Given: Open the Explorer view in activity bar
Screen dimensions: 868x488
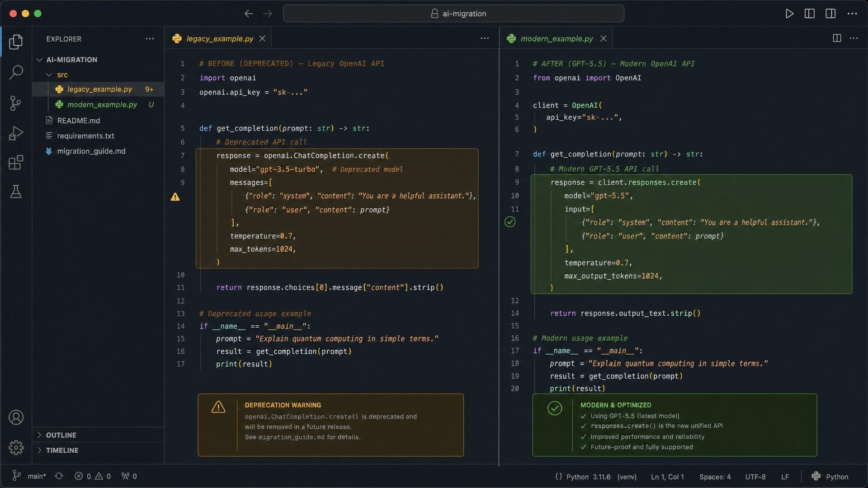Looking at the screenshot, I should pos(16,42).
